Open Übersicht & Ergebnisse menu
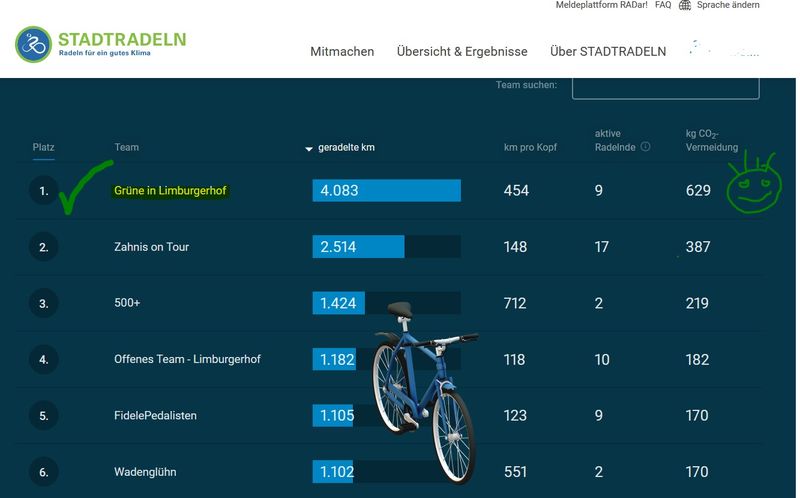 [461, 52]
